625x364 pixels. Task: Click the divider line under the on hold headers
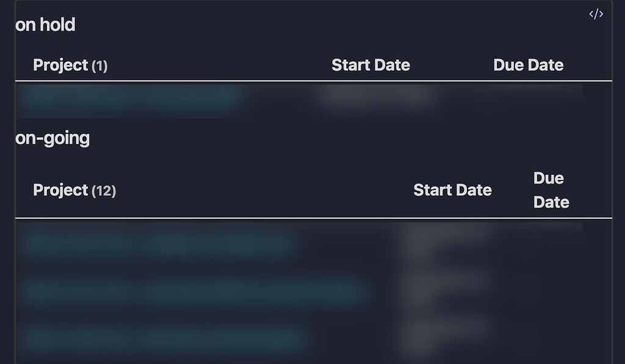(x=311, y=79)
